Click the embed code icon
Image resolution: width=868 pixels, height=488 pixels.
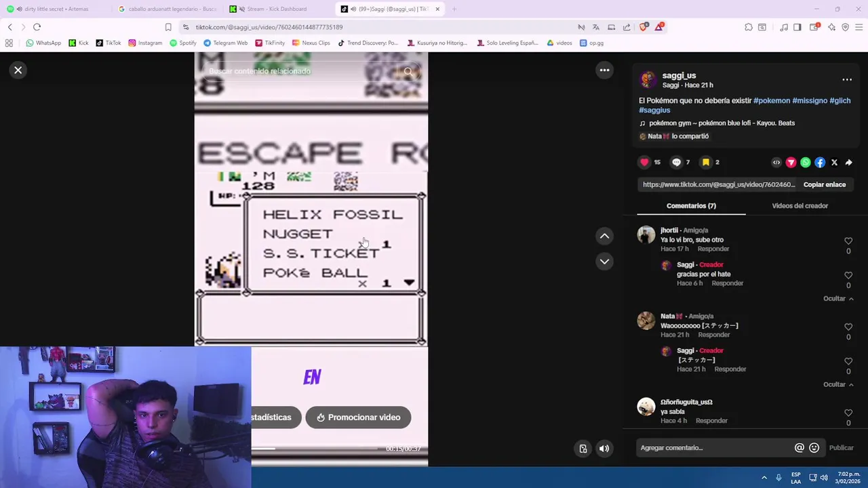point(776,163)
